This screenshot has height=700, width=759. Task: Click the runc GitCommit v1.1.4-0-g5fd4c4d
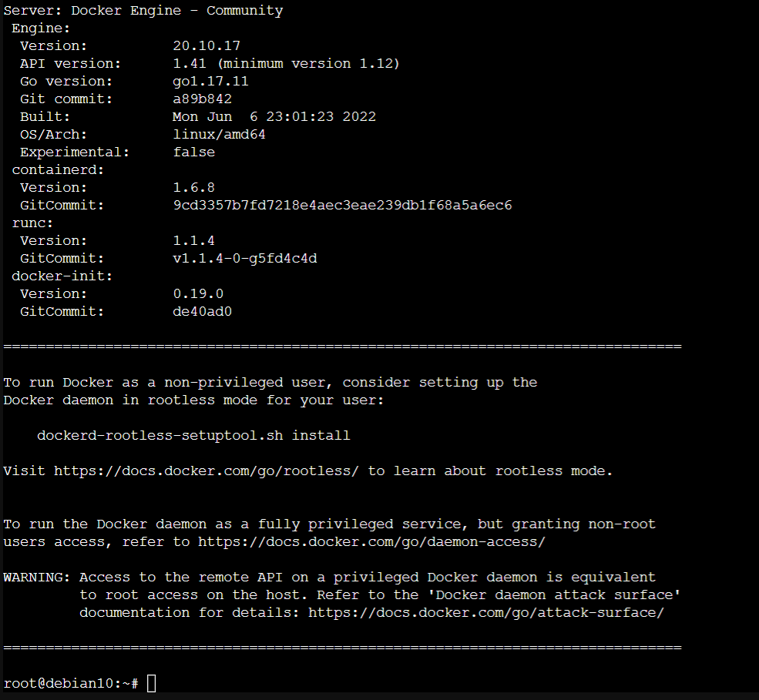coord(245,258)
